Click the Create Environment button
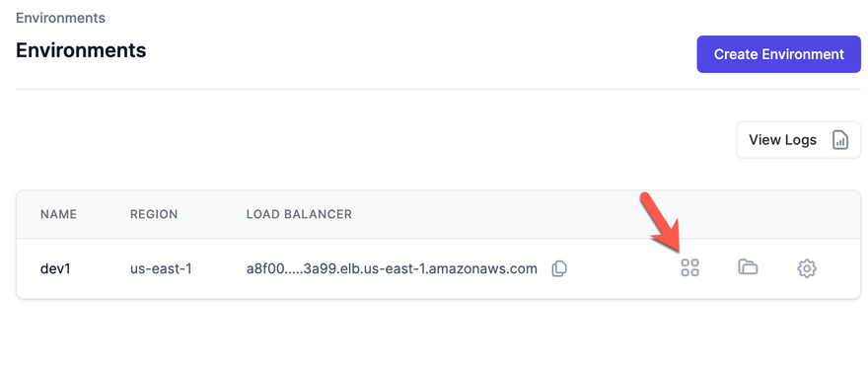 (779, 54)
